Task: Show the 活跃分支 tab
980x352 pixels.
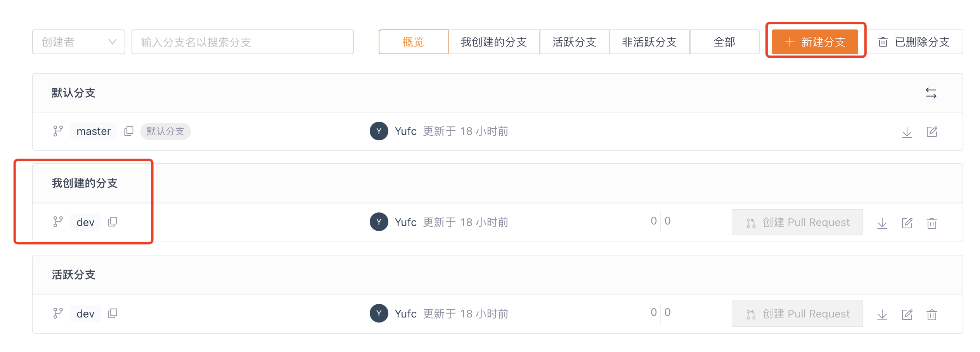Action: pos(574,42)
